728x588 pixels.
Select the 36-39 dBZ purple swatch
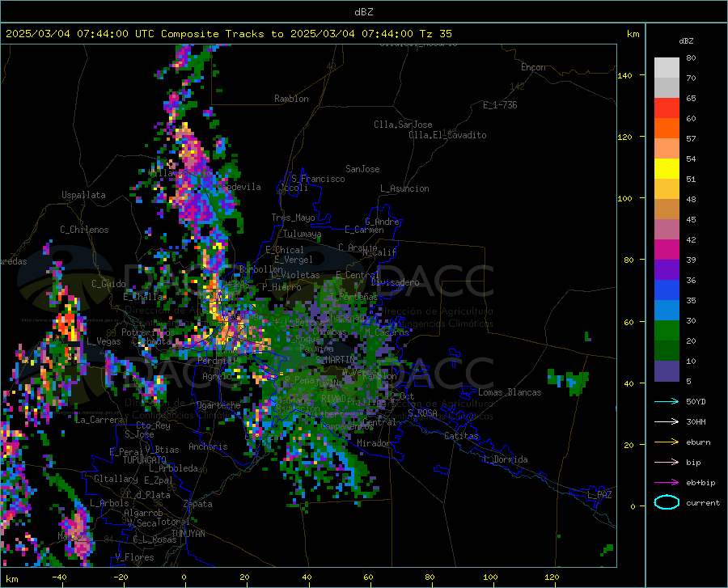point(667,270)
